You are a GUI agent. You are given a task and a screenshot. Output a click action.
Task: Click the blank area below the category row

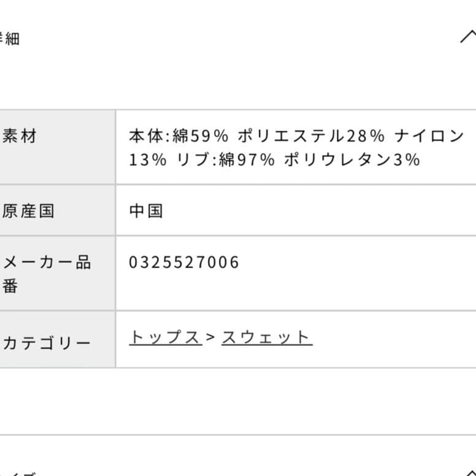pyautogui.click(x=238, y=401)
